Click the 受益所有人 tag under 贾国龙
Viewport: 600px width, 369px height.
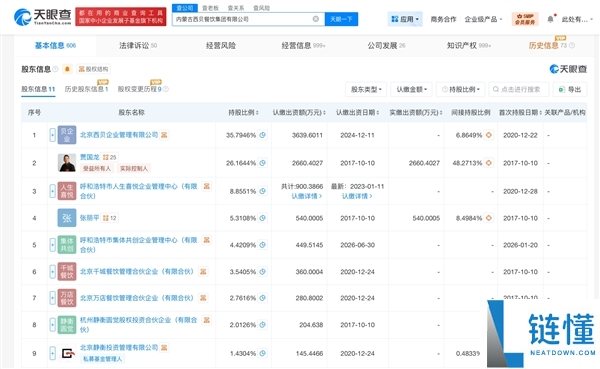click(97, 168)
